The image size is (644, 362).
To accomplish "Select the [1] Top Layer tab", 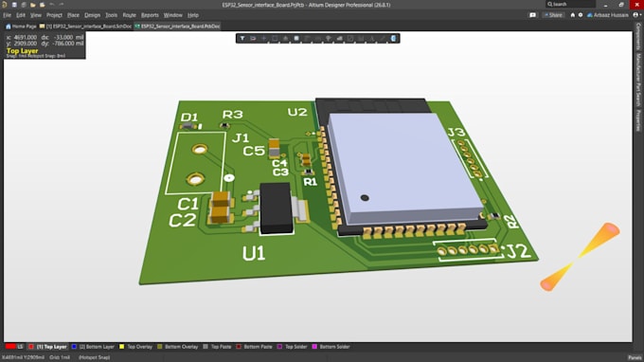I will [47, 347].
